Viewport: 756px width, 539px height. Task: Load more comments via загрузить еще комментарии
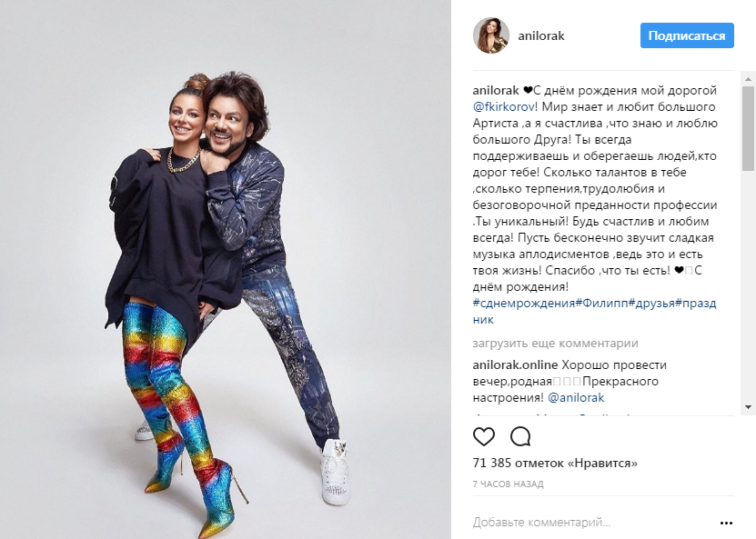(x=556, y=344)
